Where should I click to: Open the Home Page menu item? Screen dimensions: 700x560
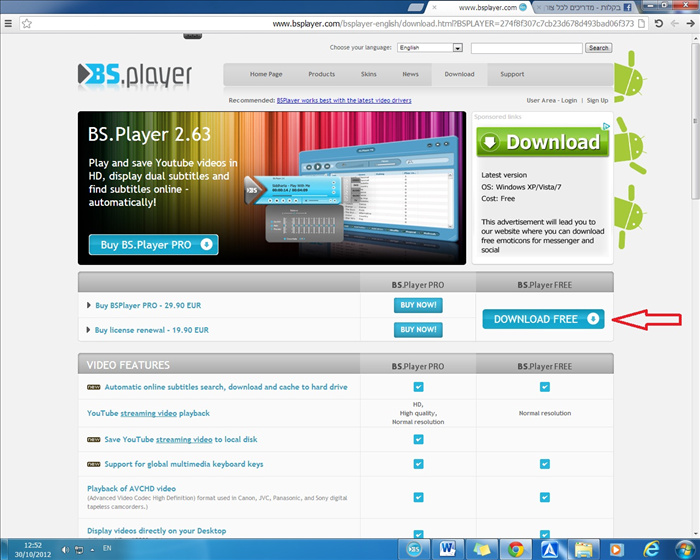(x=266, y=74)
